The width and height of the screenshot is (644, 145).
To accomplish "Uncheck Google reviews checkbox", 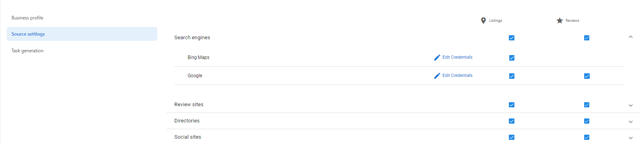I will 587,76.
